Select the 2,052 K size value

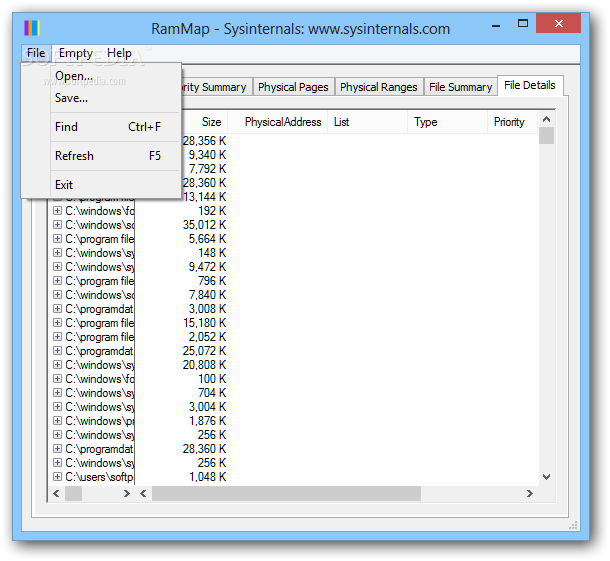(x=207, y=337)
